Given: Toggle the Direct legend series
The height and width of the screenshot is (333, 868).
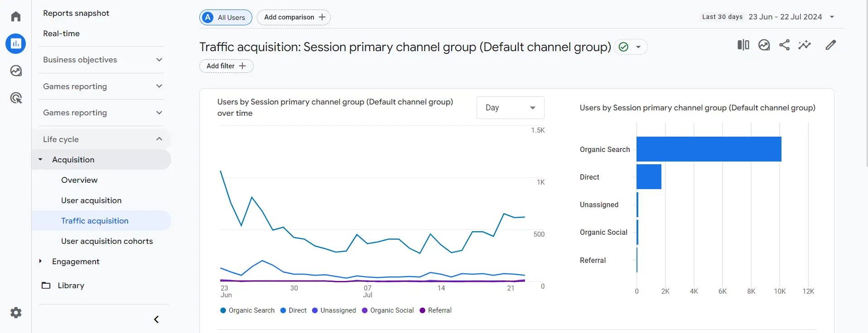Looking at the screenshot, I should (x=294, y=310).
